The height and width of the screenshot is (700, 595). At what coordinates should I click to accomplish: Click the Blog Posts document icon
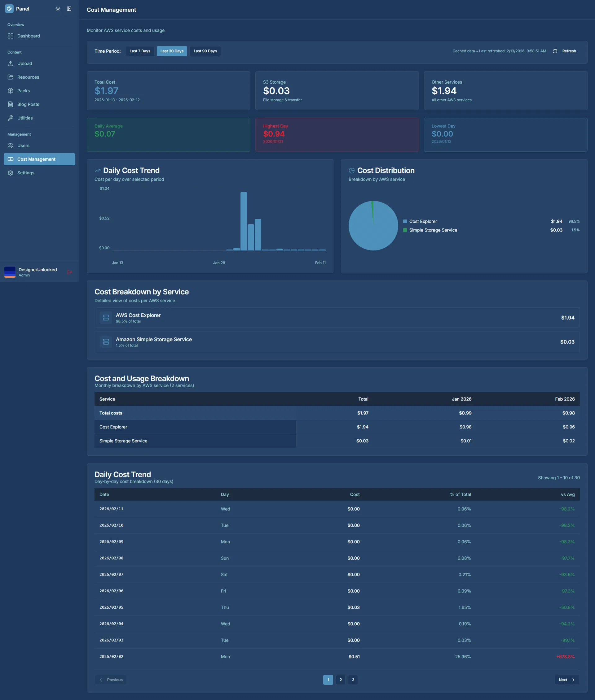(11, 104)
